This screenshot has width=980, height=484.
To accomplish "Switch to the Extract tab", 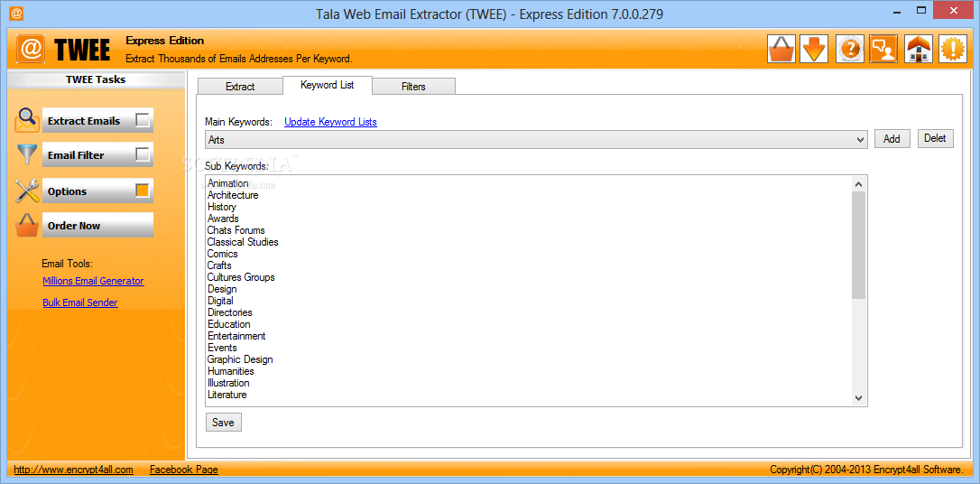I will tap(240, 87).
